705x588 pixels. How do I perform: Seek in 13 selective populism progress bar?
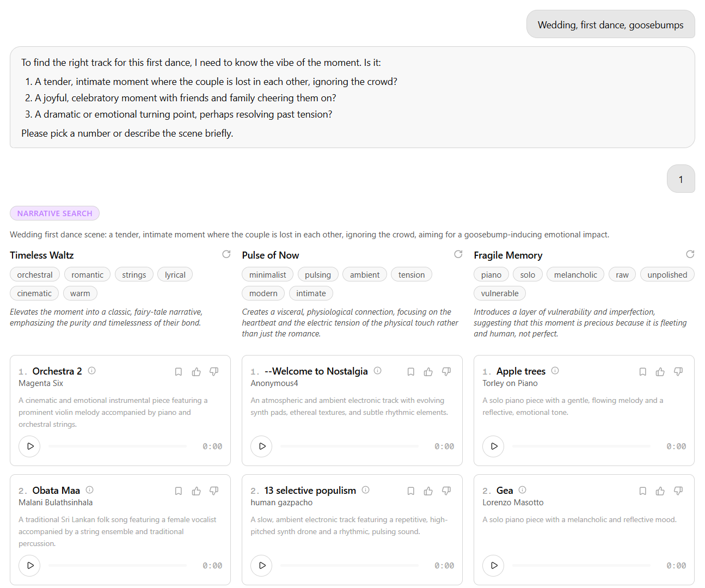(x=350, y=566)
